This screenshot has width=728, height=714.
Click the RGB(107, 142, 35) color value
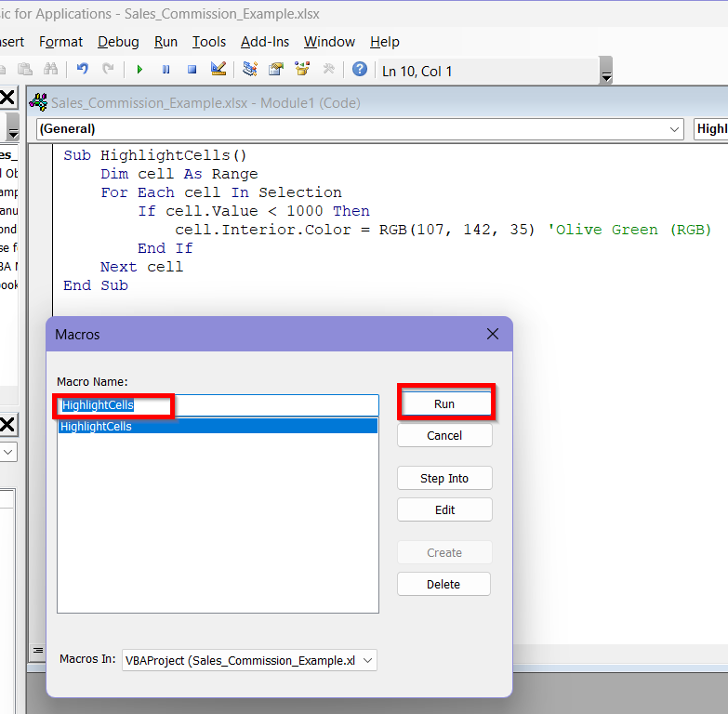click(457, 230)
